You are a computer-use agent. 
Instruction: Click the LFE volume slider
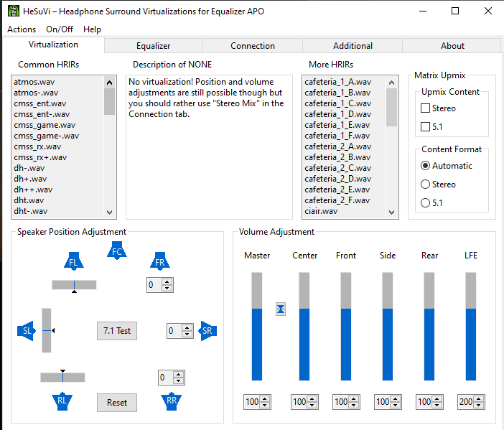[x=470, y=327]
